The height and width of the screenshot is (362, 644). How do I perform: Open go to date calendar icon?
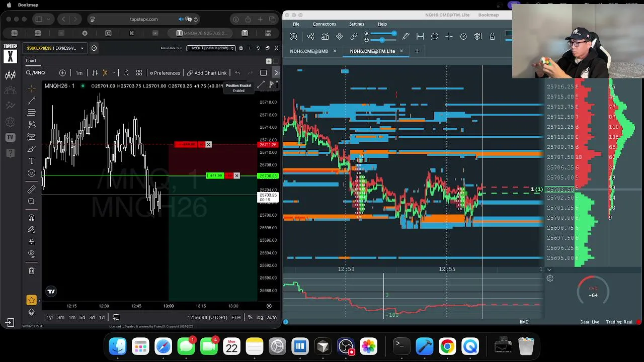(116, 317)
